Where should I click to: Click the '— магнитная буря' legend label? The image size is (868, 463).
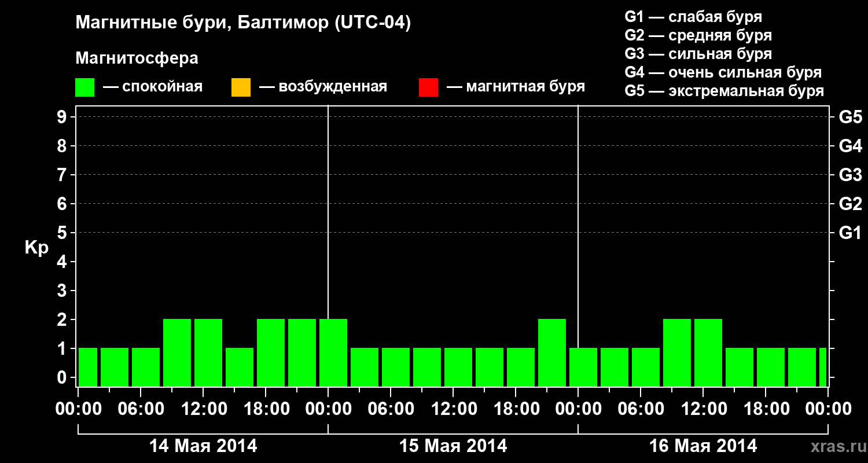tap(516, 87)
